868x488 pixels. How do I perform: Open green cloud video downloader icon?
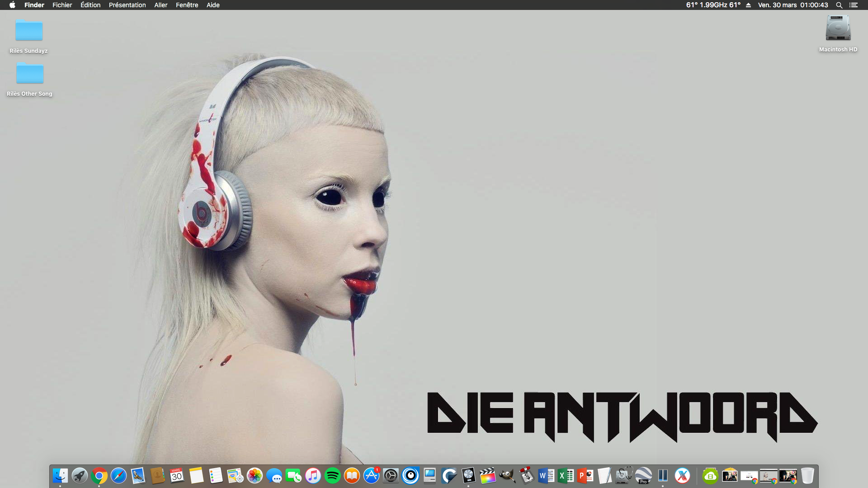click(x=710, y=475)
